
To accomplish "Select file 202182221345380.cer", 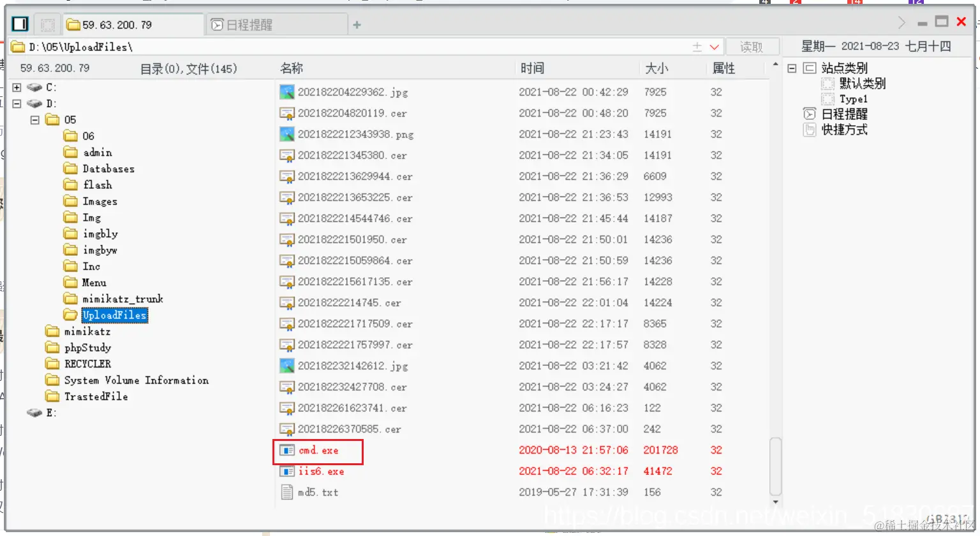I will pos(352,155).
